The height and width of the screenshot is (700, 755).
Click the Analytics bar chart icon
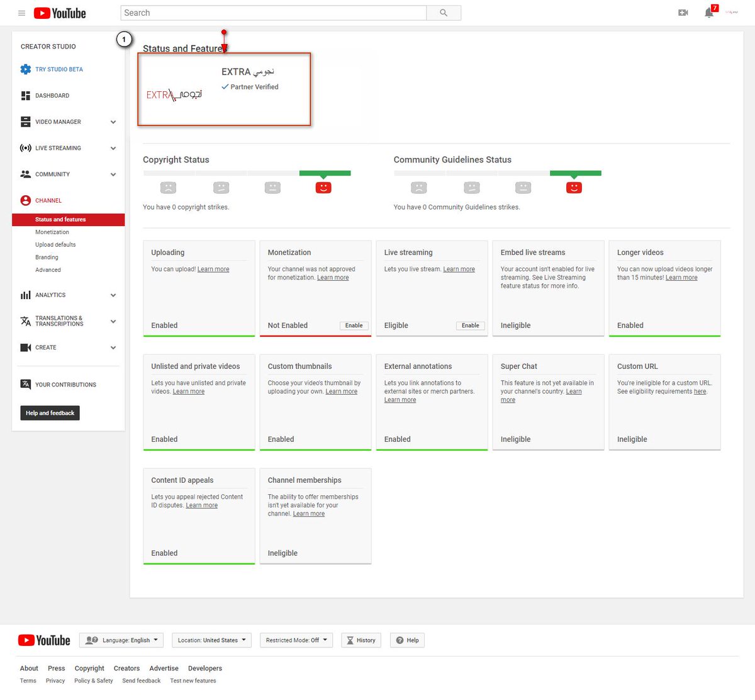[x=26, y=295]
